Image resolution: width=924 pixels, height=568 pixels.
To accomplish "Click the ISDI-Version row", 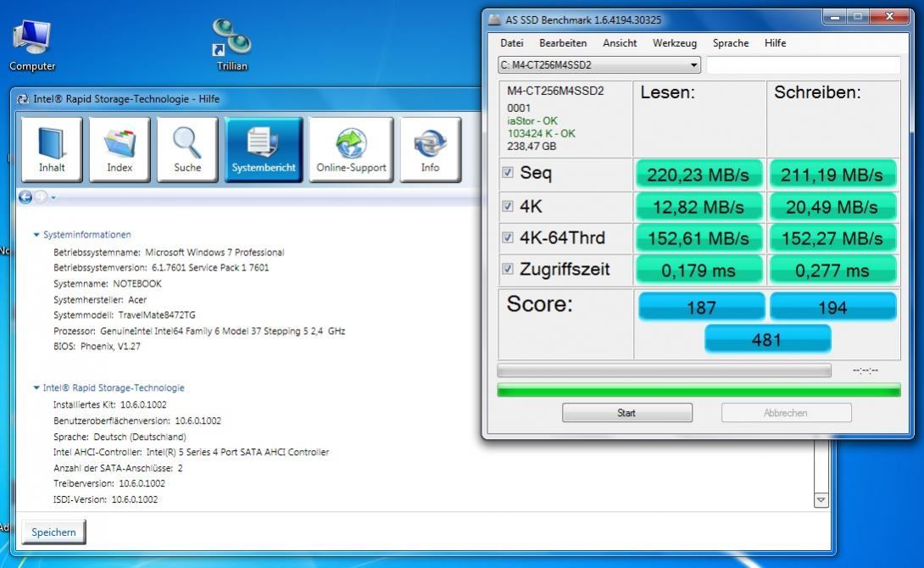I will click(105, 499).
